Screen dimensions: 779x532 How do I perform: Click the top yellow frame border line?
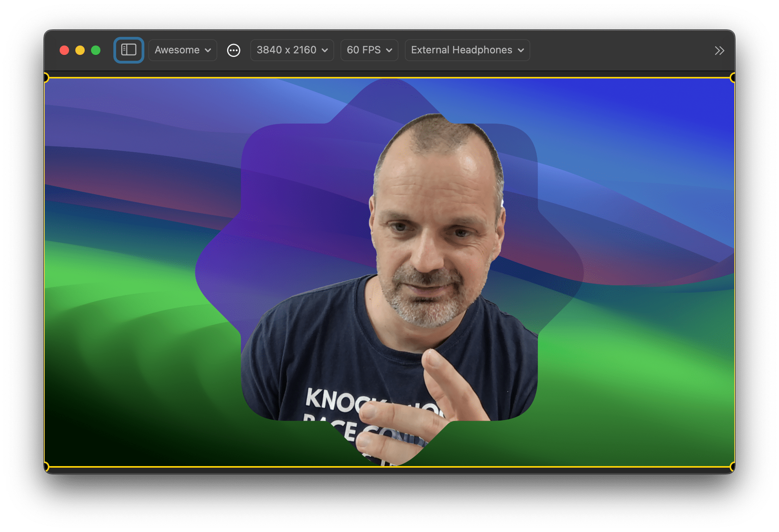pos(235,78)
